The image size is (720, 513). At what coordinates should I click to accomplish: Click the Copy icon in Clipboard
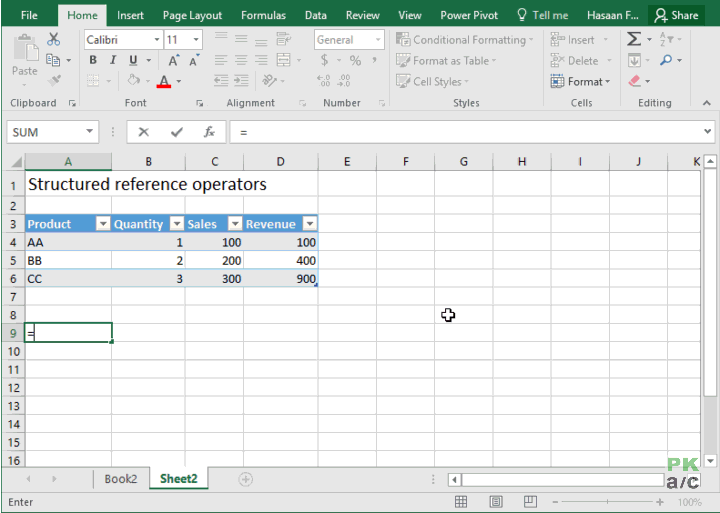point(53,60)
